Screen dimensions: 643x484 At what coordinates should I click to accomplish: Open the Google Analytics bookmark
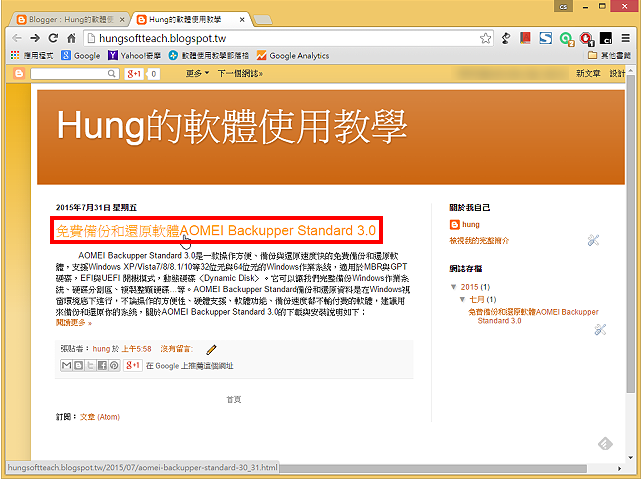point(293,55)
